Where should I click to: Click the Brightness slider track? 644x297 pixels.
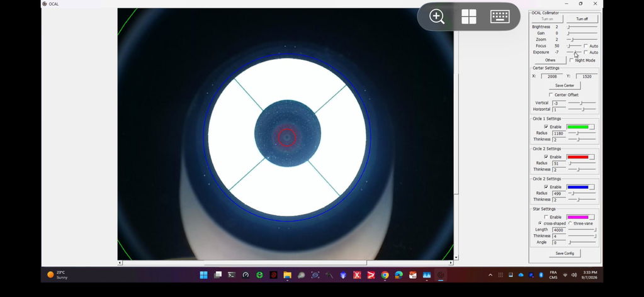pos(582,27)
